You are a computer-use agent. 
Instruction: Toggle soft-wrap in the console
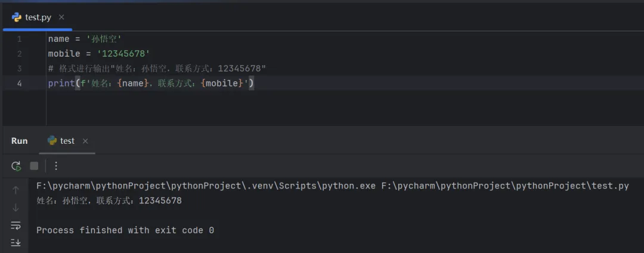16,226
